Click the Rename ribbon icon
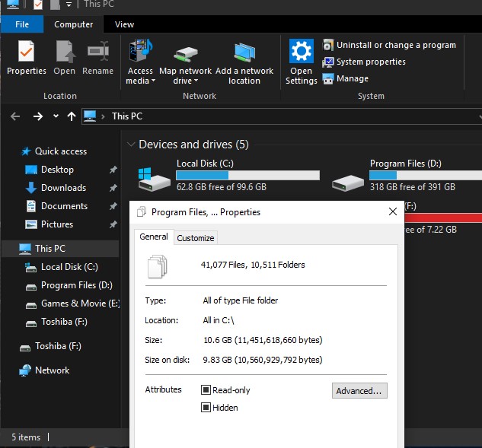The height and width of the screenshot is (448, 482). [x=97, y=52]
